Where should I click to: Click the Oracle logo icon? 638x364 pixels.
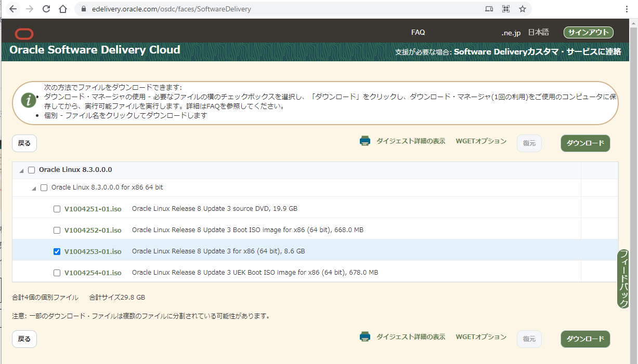tap(24, 34)
